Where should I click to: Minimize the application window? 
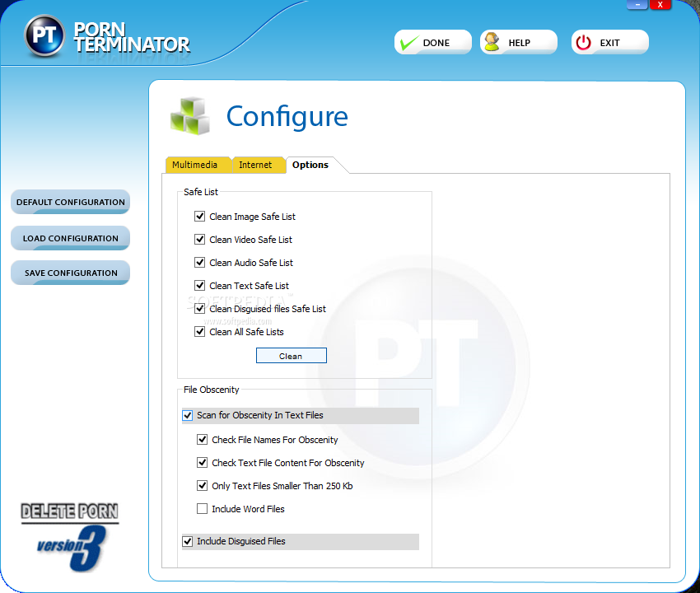637,4
